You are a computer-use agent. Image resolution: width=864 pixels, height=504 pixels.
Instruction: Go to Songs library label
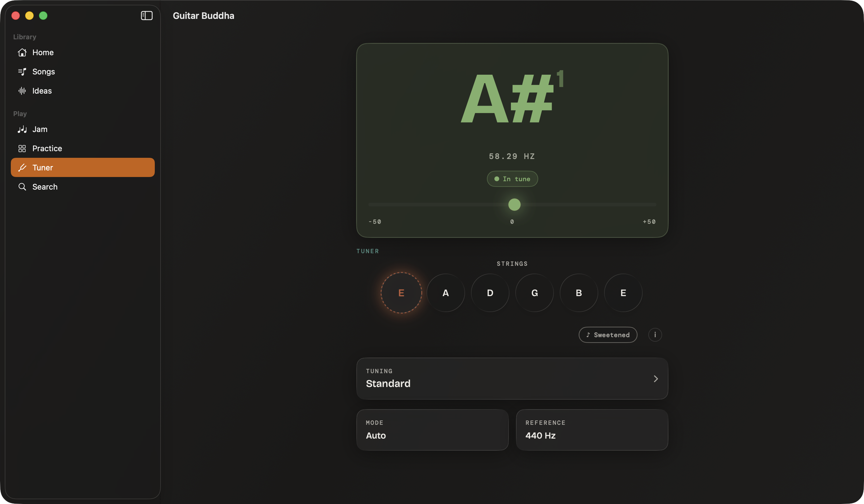coord(43,72)
